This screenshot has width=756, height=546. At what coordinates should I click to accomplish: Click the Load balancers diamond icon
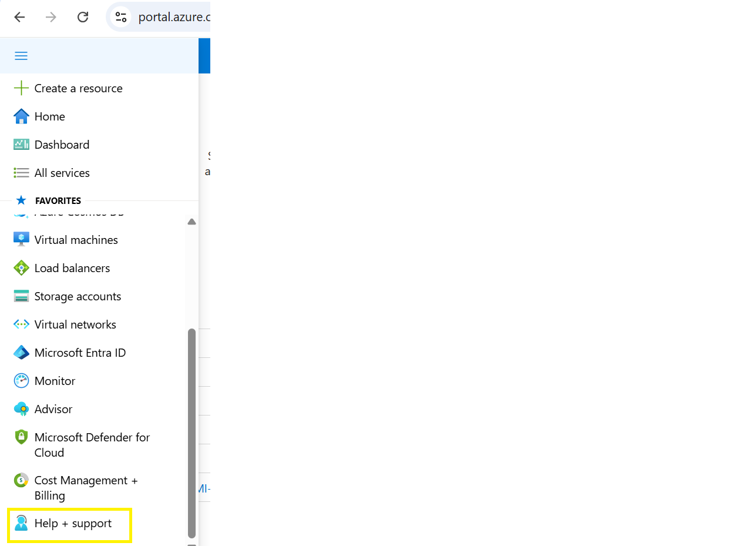click(x=21, y=268)
